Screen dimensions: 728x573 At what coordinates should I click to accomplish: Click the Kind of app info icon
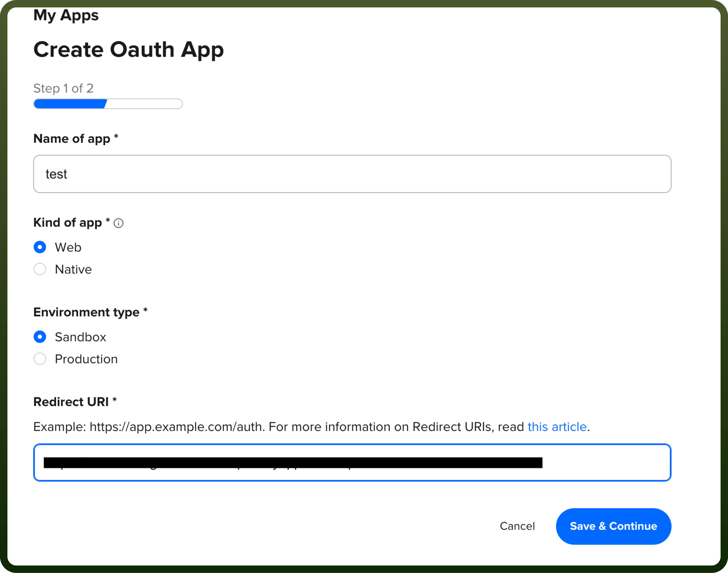(x=118, y=223)
